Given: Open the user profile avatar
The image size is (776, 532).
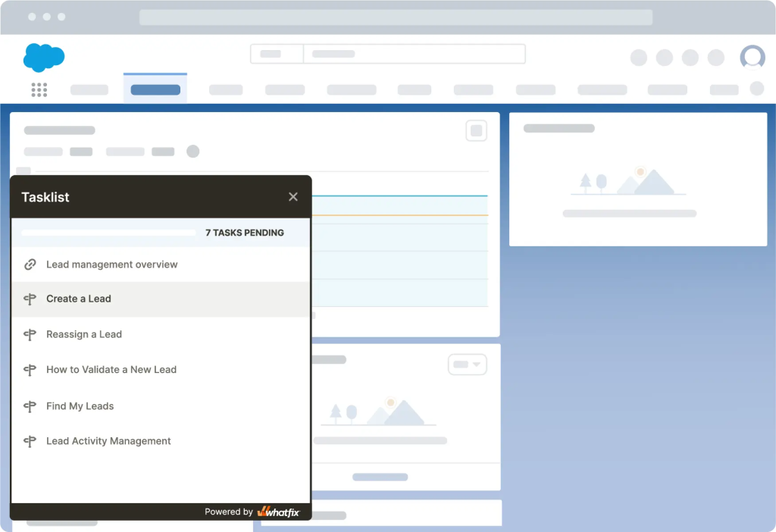Looking at the screenshot, I should [x=752, y=58].
